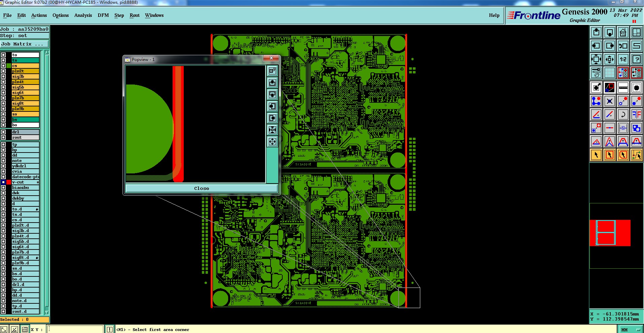The width and height of the screenshot is (644, 333).
Task: Toggle checkbox for the 'biaozhu' layer
Action: (x=3, y=188)
